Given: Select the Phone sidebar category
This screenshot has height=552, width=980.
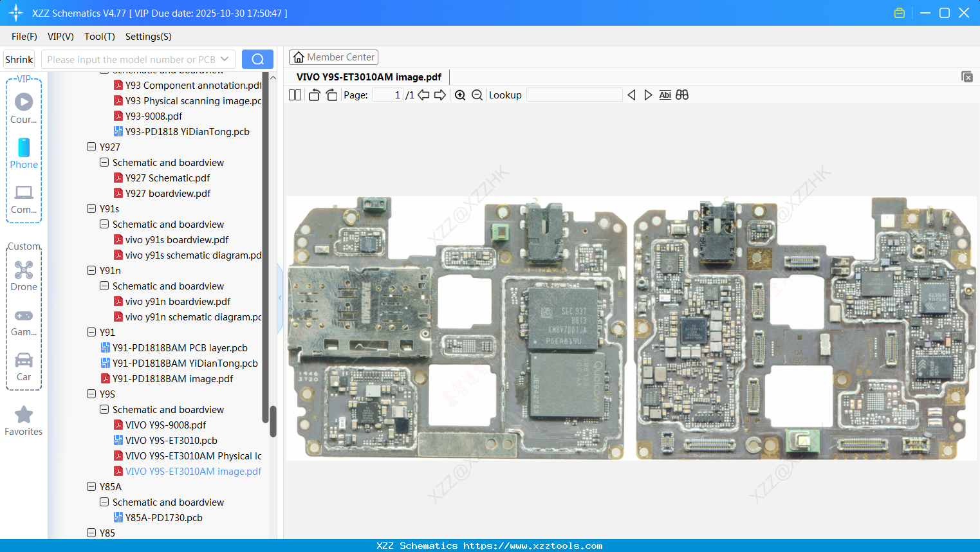Looking at the screenshot, I should coord(24,153).
